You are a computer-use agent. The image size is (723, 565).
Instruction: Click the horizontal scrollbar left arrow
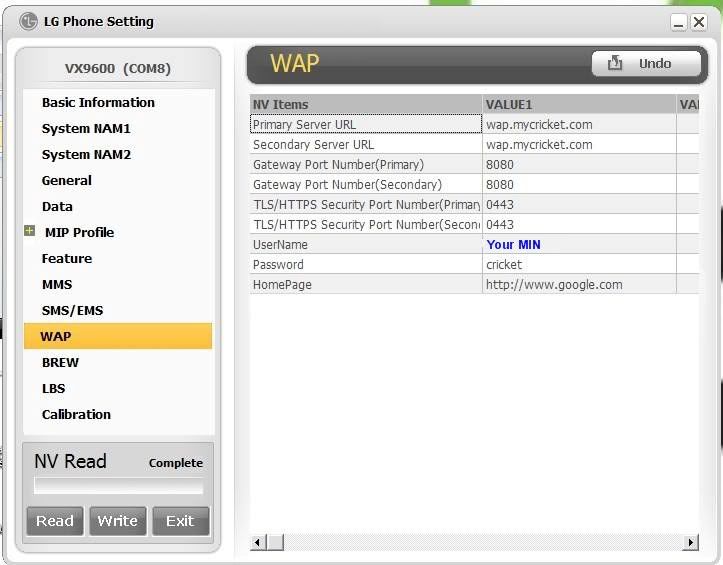click(x=258, y=542)
